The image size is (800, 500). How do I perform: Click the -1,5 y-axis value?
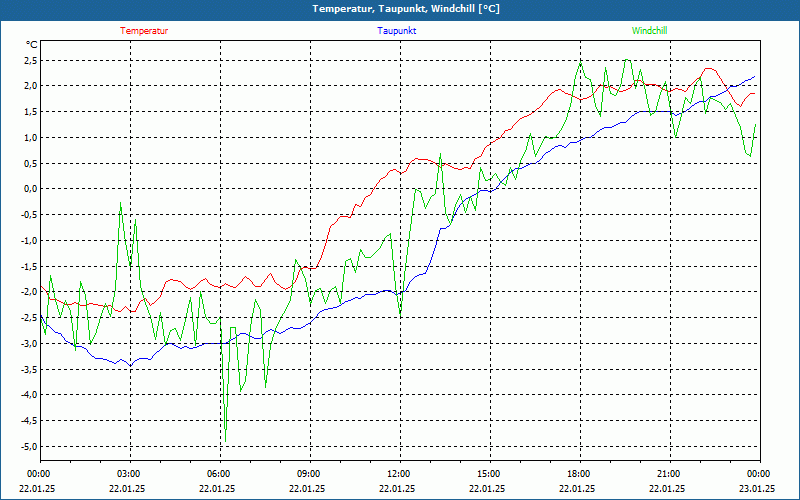click(30, 266)
